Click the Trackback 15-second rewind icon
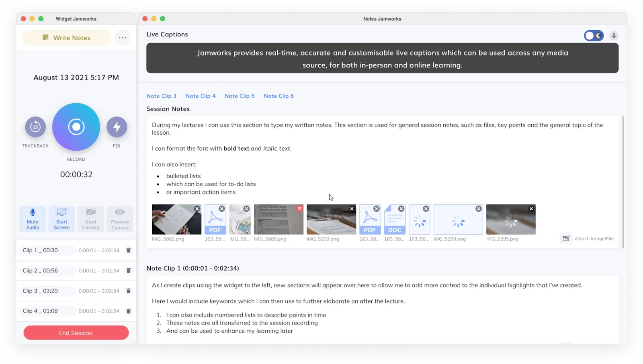Image resolution: width=643 pixels, height=364 pixels. (x=35, y=127)
